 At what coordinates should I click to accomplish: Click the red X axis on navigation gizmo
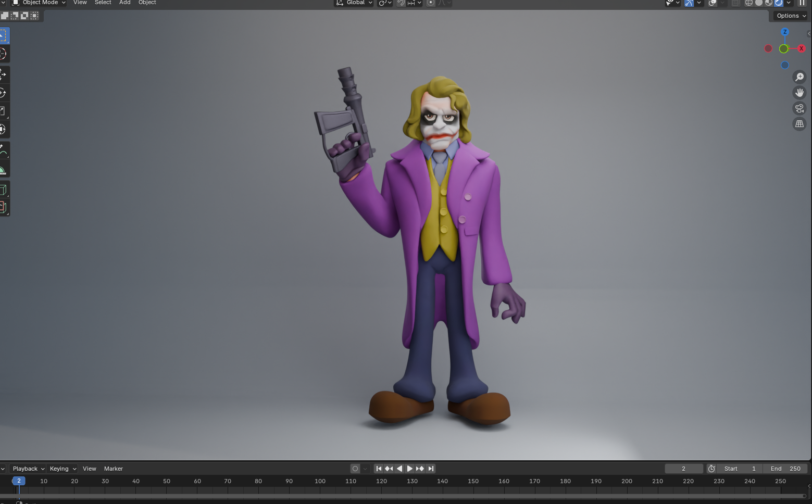(x=801, y=48)
